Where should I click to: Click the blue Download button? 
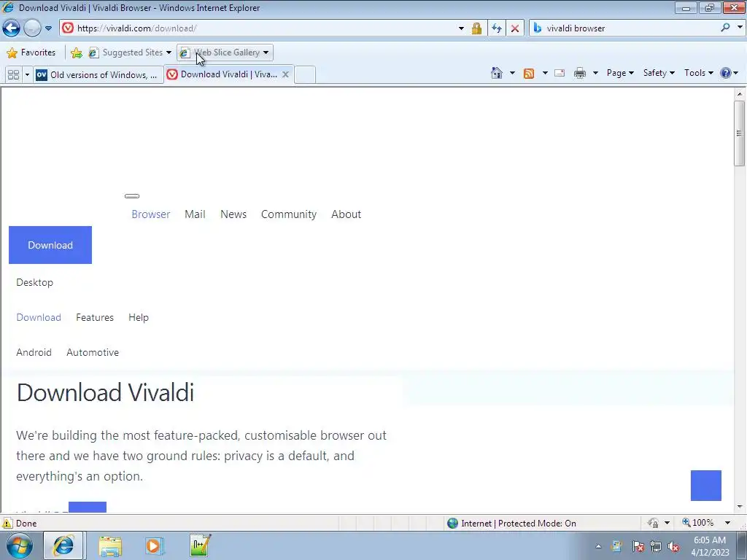pyautogui.click(x=50, y=245)
